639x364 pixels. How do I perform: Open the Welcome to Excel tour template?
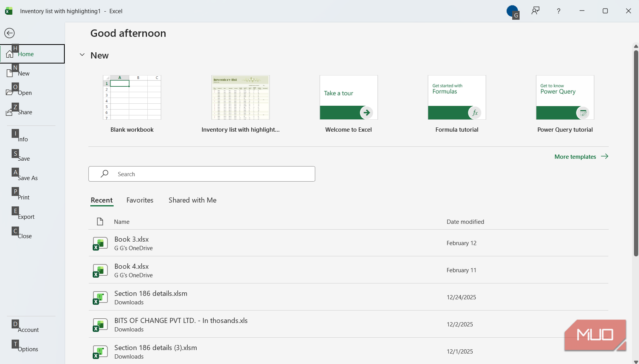349,97
